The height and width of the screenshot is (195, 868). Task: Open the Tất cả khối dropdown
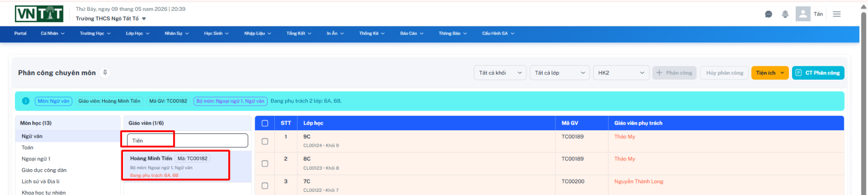click(x=500, y=73)
